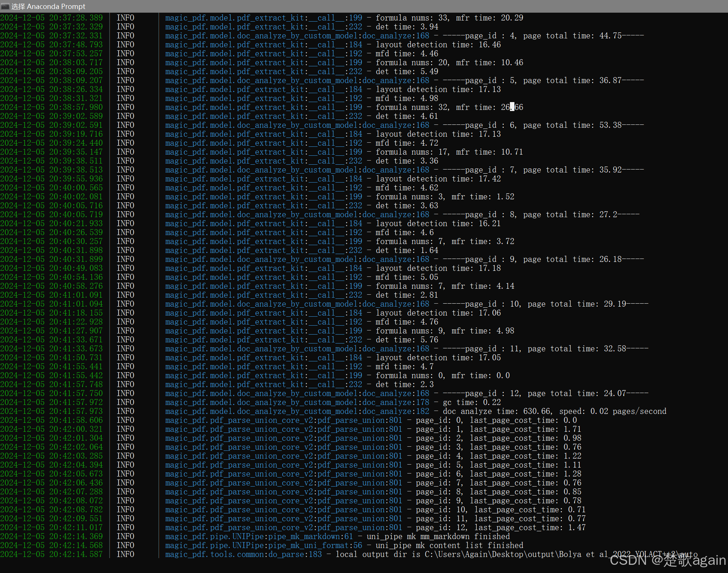
Task: Click 'det time: 2.3' log entry
Action: (x=405, y=384)
